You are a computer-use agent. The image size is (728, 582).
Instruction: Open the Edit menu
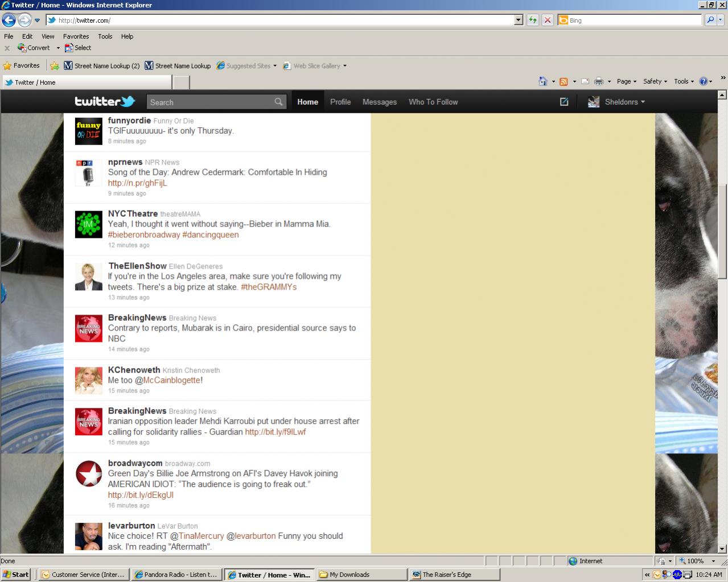[x=27, y=36]
